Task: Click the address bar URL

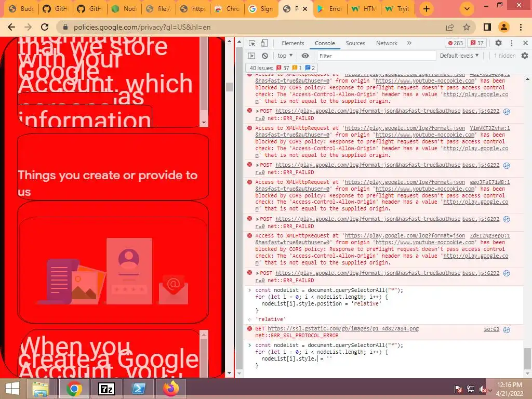Action: [x=142, y=27]
